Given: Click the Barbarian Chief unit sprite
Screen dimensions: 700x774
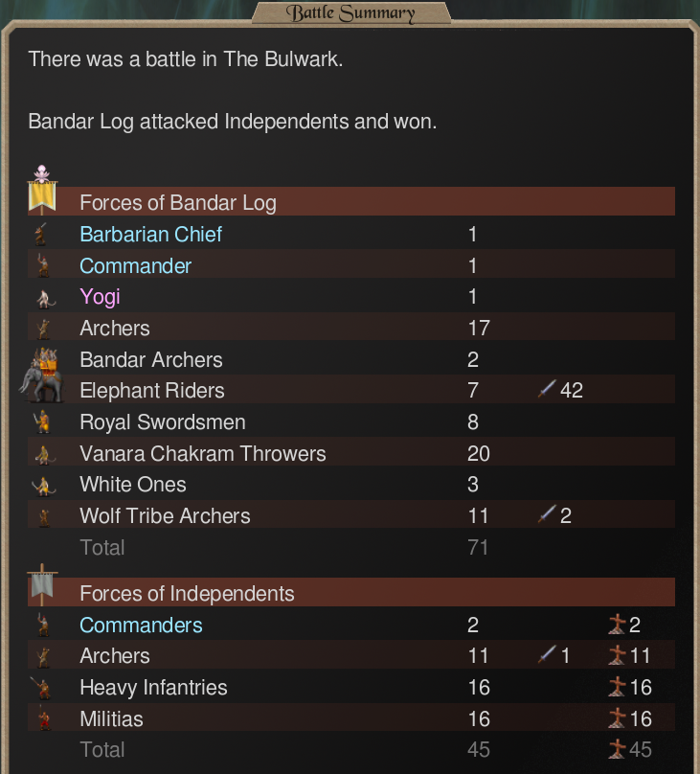Looking at the screenshot, I should (41, 234).
